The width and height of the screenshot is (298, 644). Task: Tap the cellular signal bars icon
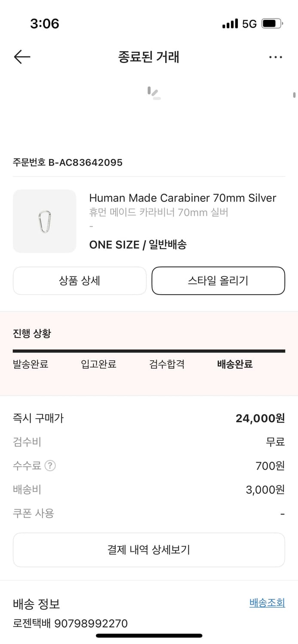pyautogui.click(x=230, y=24)
